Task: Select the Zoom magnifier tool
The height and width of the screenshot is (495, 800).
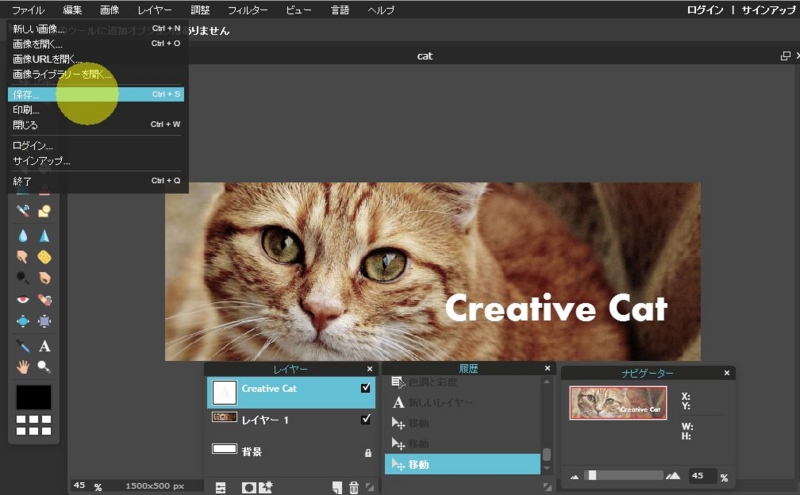Action: click(x=44, y=366)
